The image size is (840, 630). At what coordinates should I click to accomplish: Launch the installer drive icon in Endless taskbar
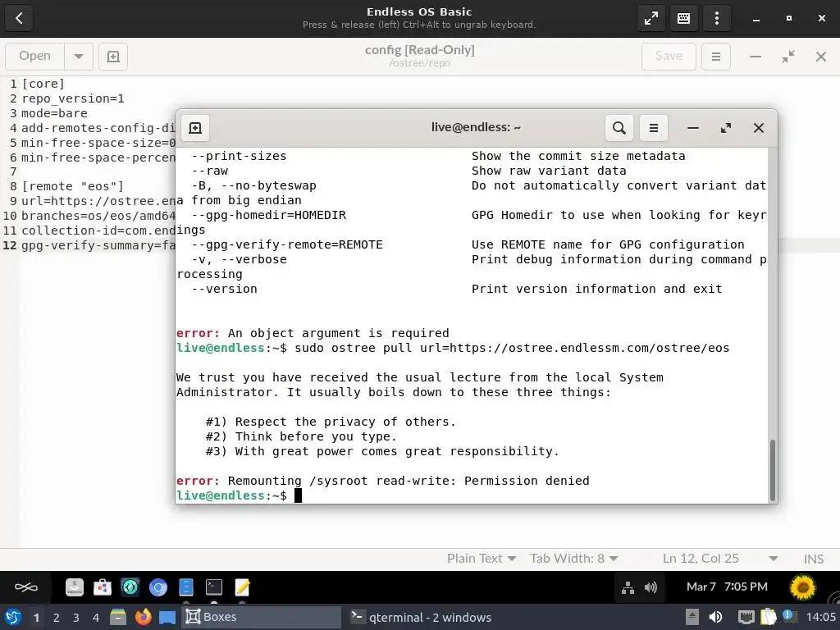pos(75,587)
